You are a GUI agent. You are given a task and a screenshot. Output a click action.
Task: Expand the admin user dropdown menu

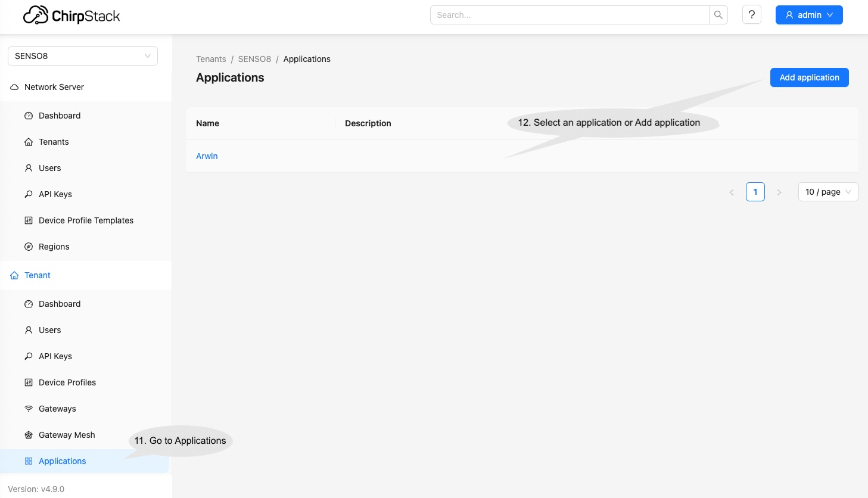pyautogui.click(x=808, y=15)
